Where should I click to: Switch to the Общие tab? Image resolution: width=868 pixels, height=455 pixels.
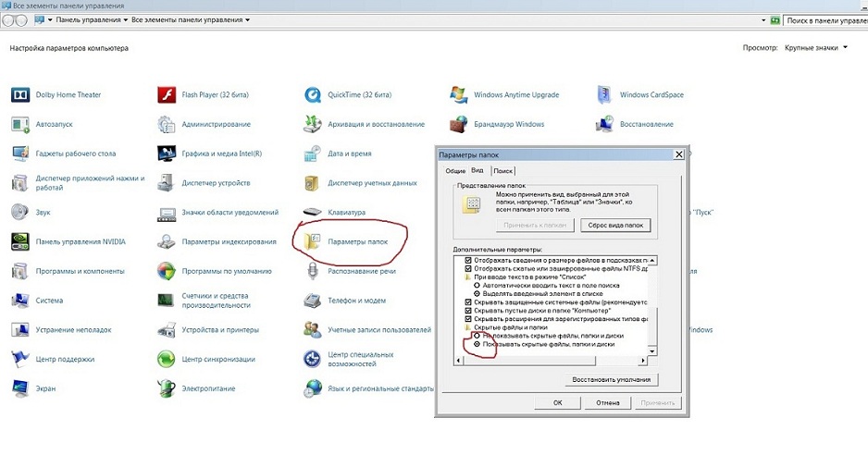coord(455,170)
